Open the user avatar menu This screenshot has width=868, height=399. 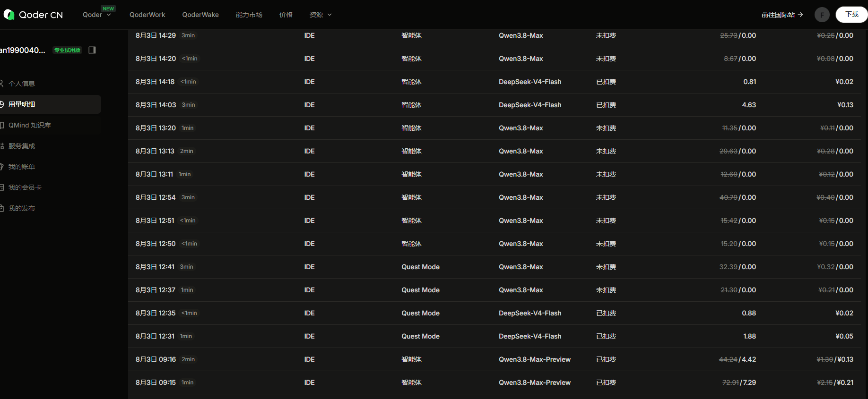tap(822, 15)
